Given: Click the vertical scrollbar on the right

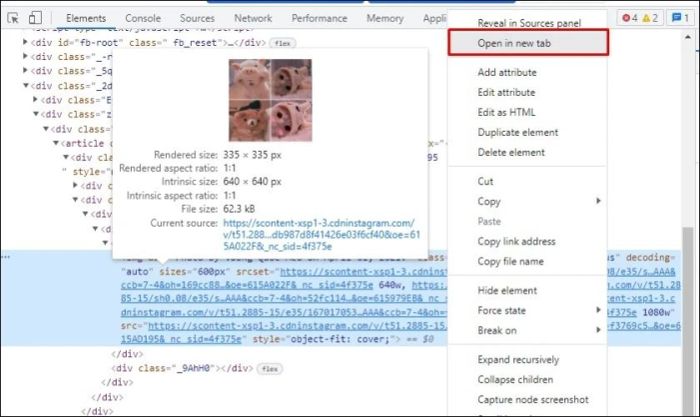Looking at the screenshot, I should click(x=688, y=300).
